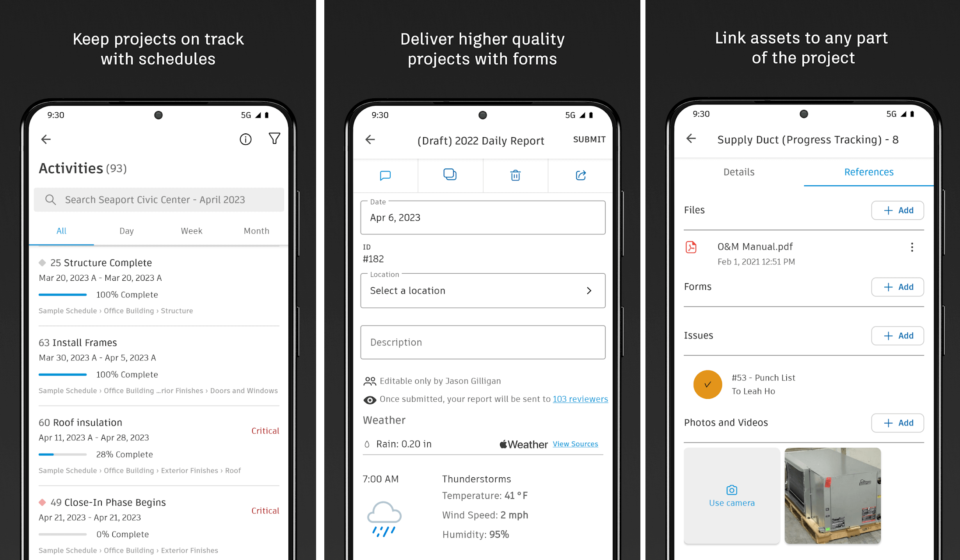The height and width of the screenshot is (560, 960).
Task: Tap View Sources link next to Apple Weather
Action: tap(575, 443)
